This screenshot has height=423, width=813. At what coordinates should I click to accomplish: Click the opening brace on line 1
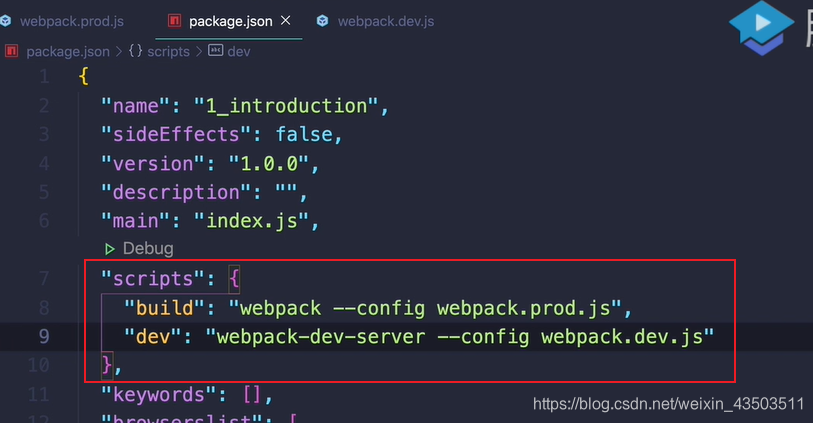click(83, 77)
